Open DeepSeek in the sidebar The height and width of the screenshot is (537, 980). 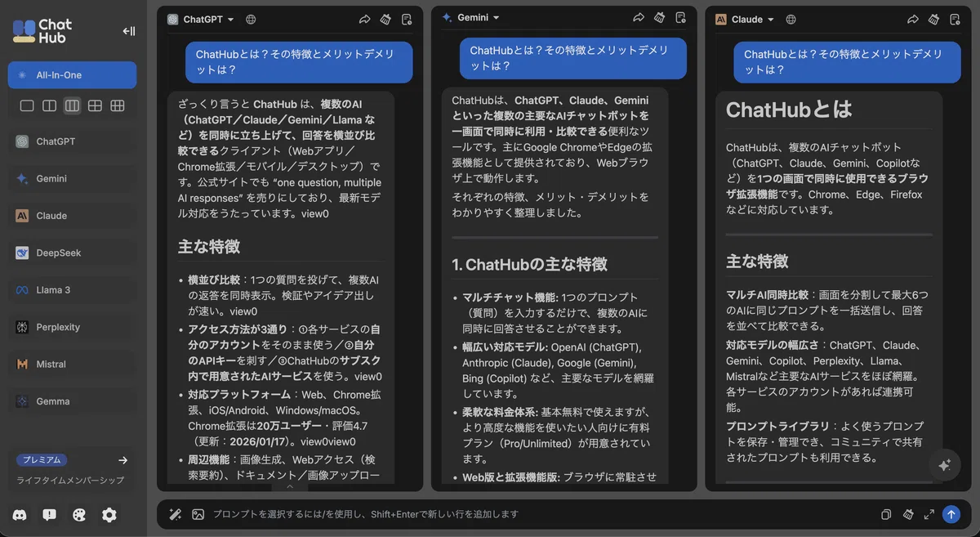click(72, 253)
